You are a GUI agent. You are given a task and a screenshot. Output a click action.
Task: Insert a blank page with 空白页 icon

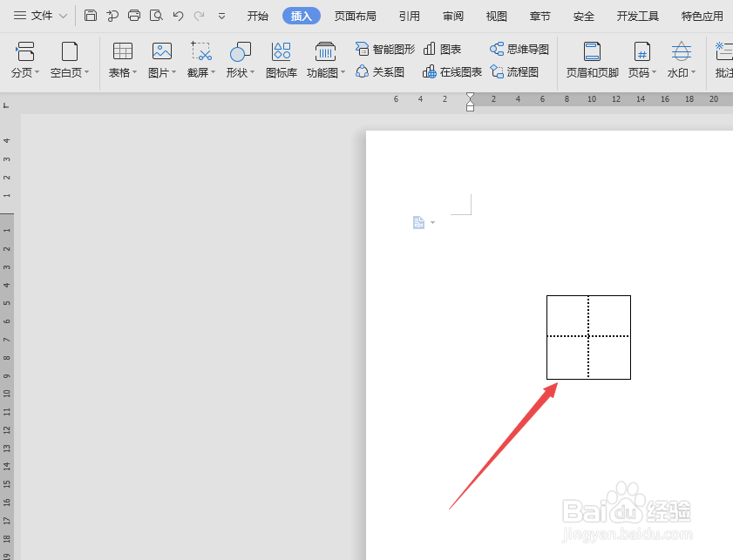[x=69, y=51]
